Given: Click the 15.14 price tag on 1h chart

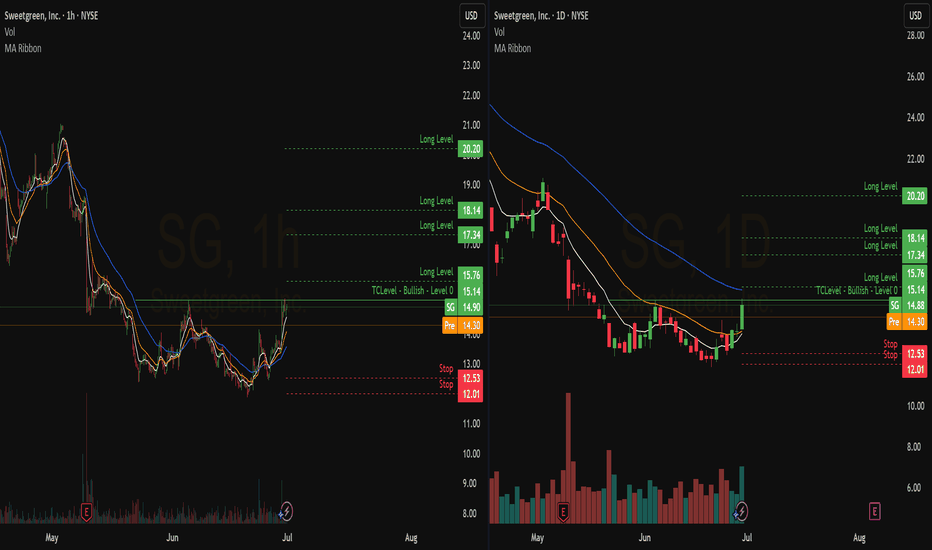Looking at the screenshot, I should [x=470, y=291].
